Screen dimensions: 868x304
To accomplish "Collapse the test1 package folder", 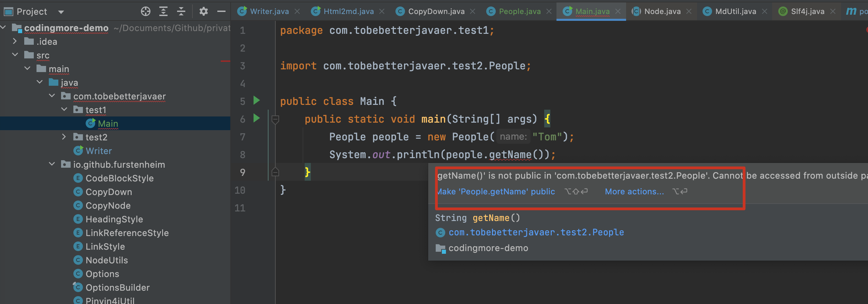I will (x=64, y=110).
